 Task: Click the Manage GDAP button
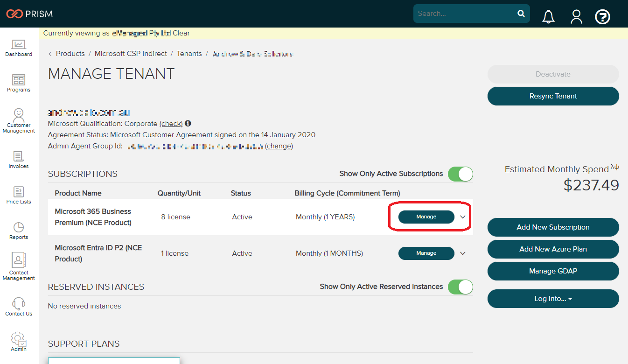coord(553,271)
